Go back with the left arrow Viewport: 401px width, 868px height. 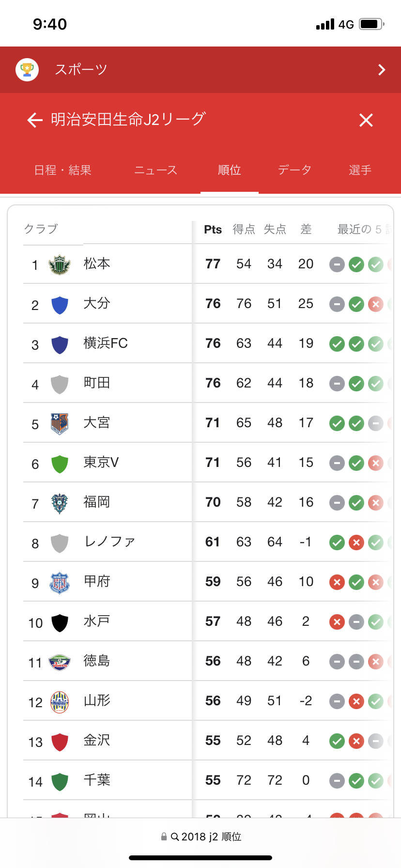[x=35, y=120]
